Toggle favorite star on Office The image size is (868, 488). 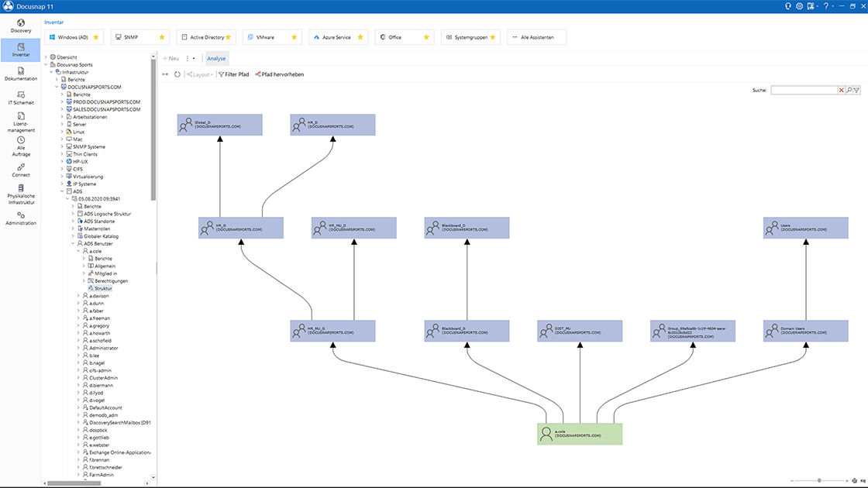(426, 37)
